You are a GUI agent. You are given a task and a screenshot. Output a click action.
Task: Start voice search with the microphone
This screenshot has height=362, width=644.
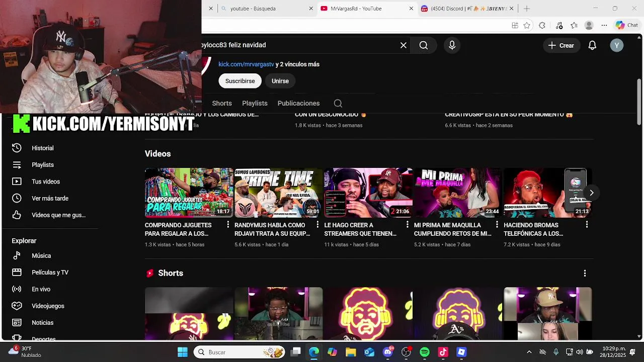[452, 45]
